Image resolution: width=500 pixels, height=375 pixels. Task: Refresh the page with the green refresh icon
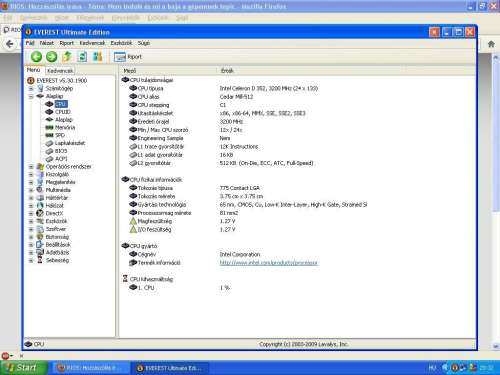point(82,57)
